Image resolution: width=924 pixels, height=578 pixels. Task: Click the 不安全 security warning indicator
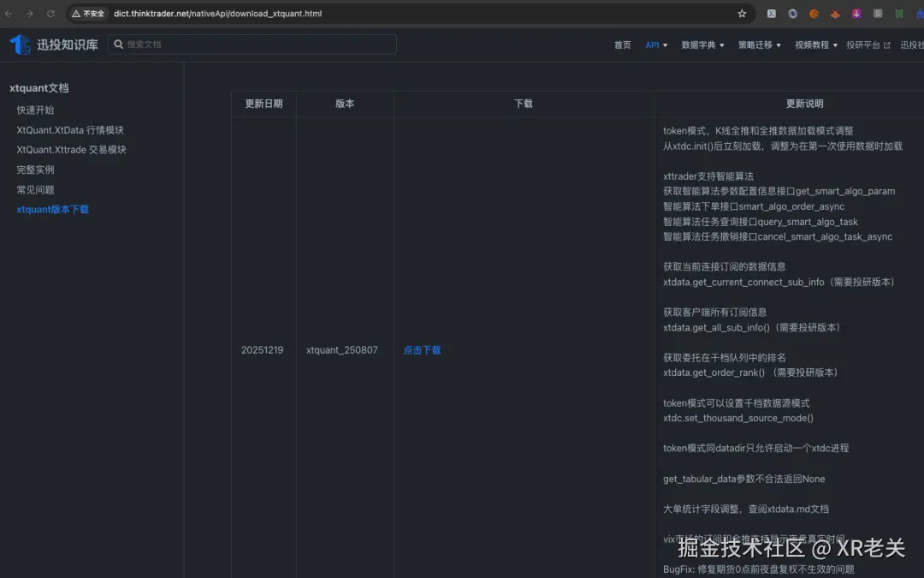pos(88,14)
